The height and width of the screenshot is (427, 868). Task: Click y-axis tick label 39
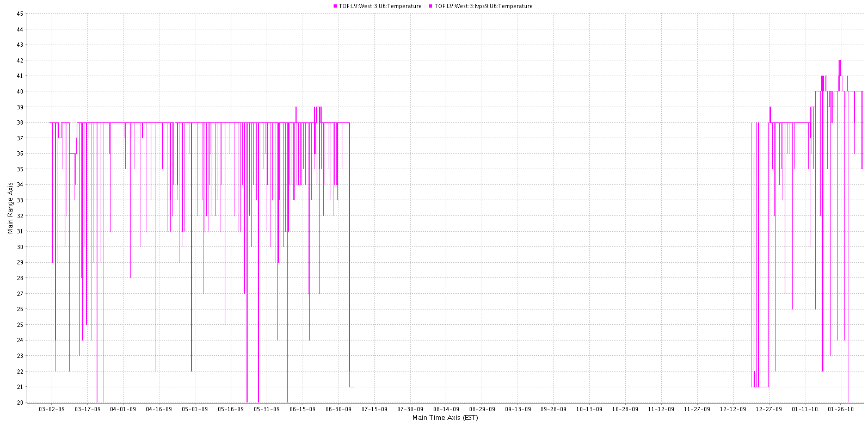click(x=20, y=107)
